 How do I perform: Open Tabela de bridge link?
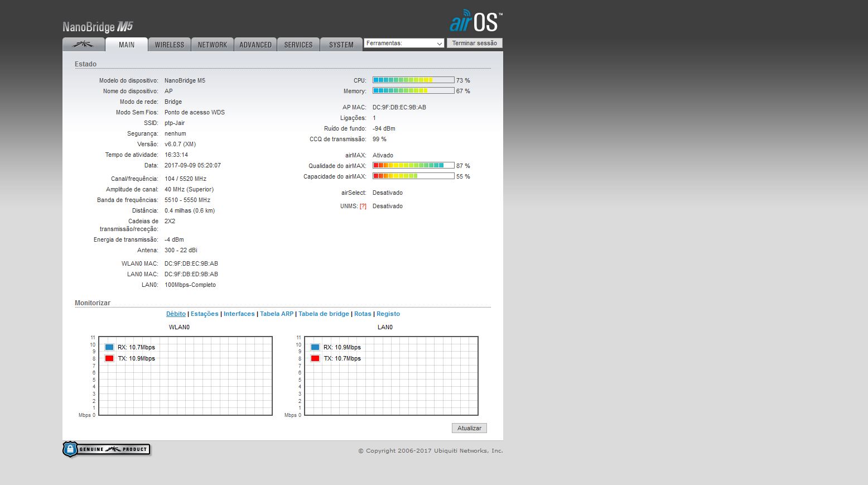[324, 314]
